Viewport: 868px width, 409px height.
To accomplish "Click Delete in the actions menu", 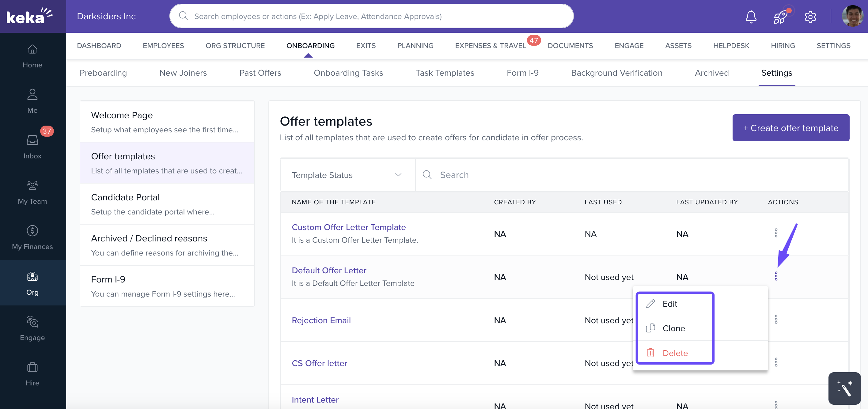I will click(x=675, y=353).
